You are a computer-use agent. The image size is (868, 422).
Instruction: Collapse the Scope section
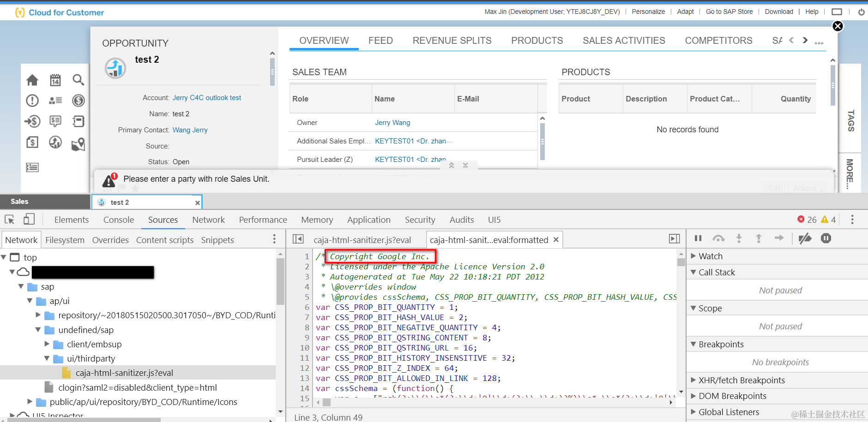point(693,308)
